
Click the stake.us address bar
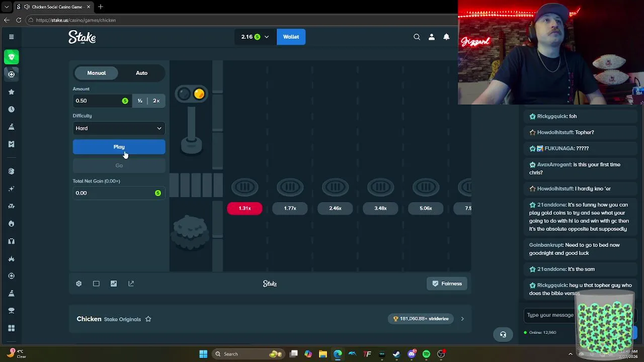(242, 20)
